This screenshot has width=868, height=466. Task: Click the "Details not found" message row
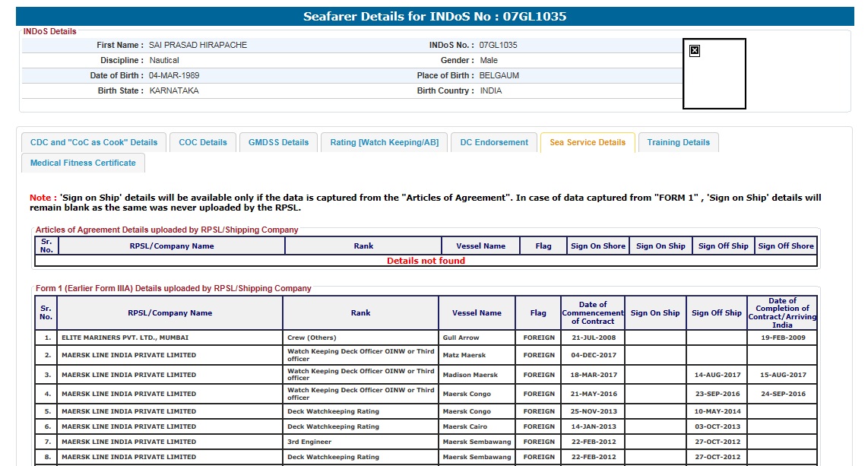pos(426,261)
